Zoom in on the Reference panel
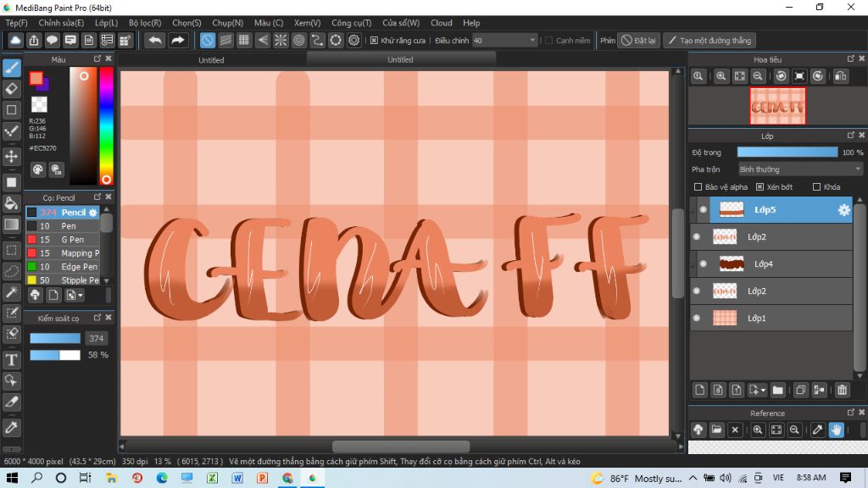 758,430
